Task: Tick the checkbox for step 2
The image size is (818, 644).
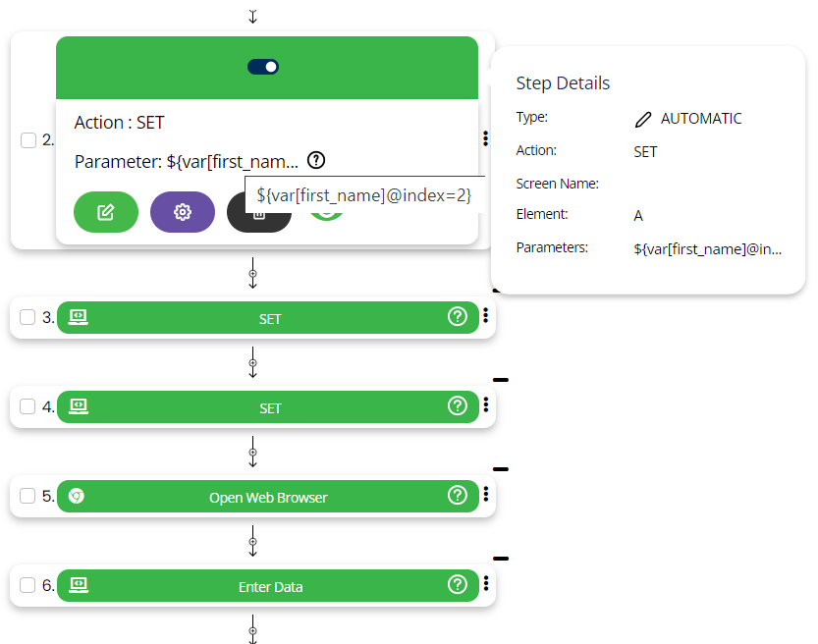Action: point(28,140)
